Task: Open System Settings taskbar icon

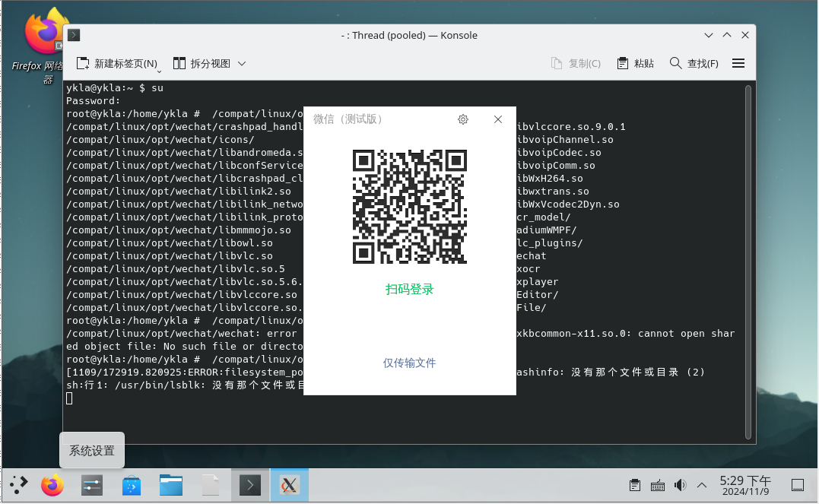Action: [x=92, y=485]
